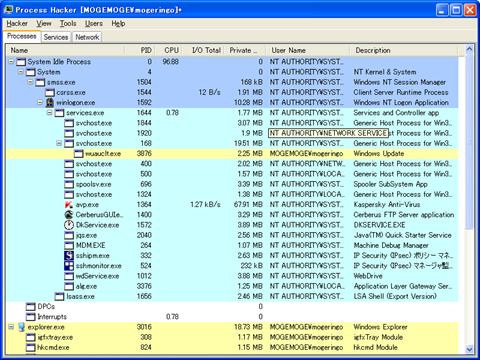Open the View menu
Viewport: 480px width, 360px height.
click(x=44, y=24)
